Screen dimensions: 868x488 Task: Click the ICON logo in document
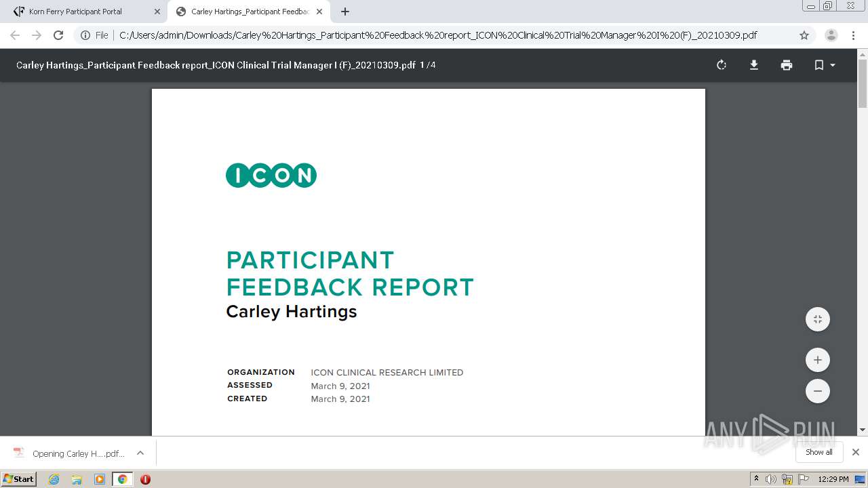point(271,175)
